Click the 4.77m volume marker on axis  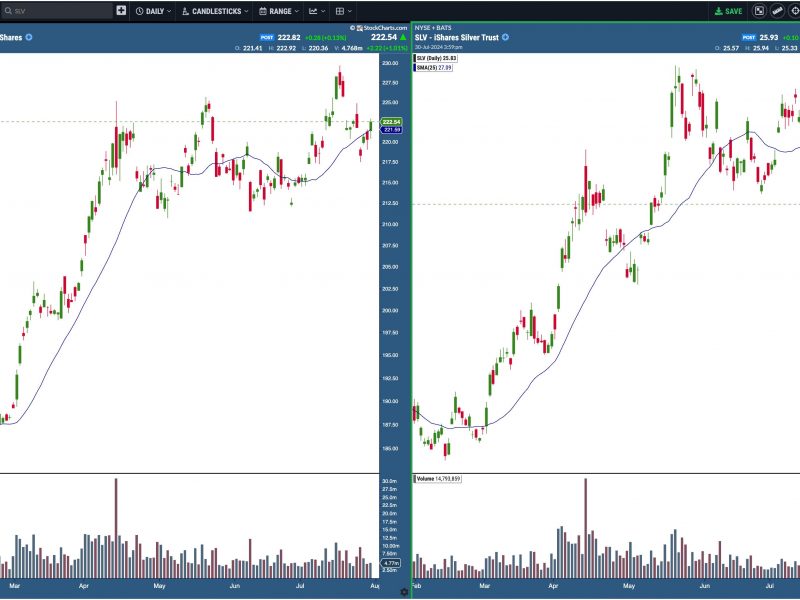click(391, 563)
